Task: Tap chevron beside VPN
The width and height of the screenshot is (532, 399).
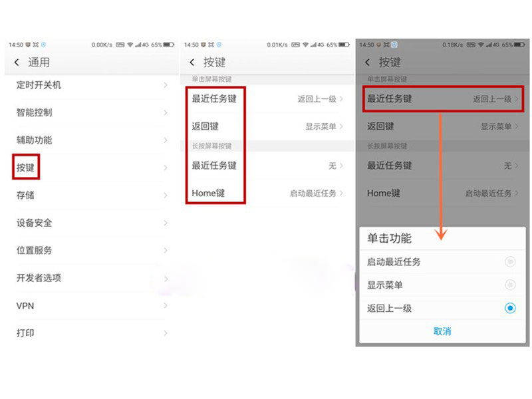Action: (166, 306)
